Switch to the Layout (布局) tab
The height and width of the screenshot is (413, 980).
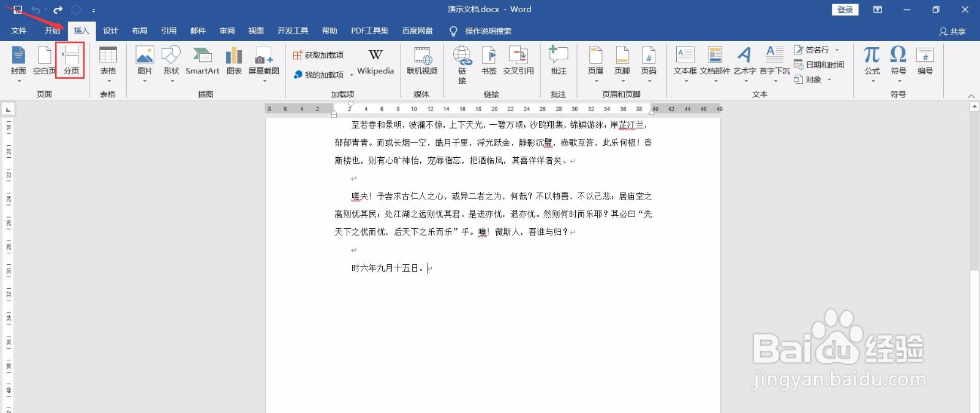click(x=140, y=31)
